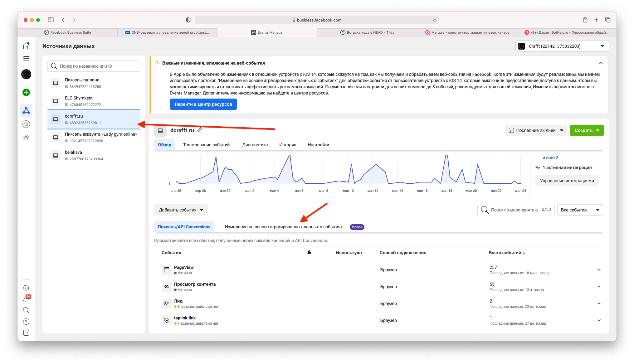
Task: Switch to Диагностика tab
Action: pos(255,145)
